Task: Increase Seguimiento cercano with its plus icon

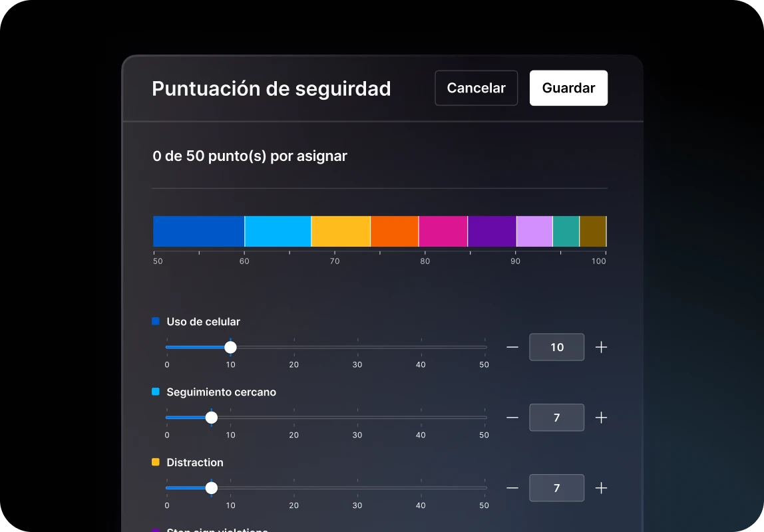Action: click(601, 418)
